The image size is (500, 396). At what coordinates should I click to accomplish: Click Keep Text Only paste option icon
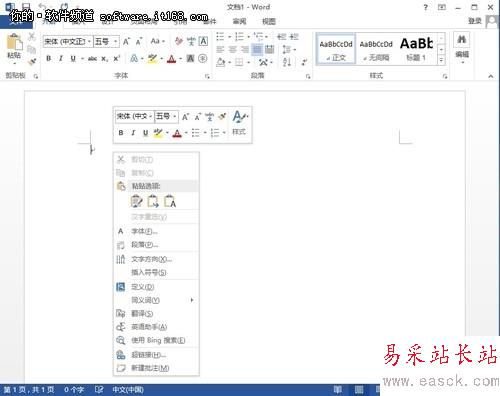coord(170,201)
